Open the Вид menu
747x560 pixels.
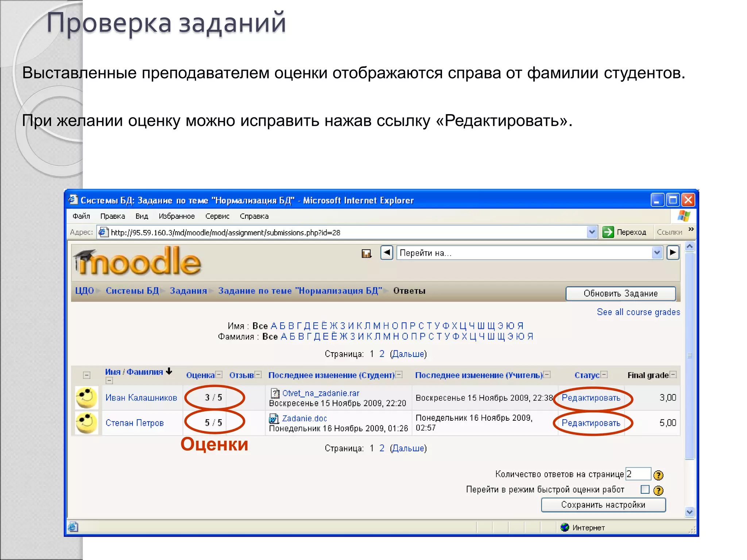coord(142,216)
